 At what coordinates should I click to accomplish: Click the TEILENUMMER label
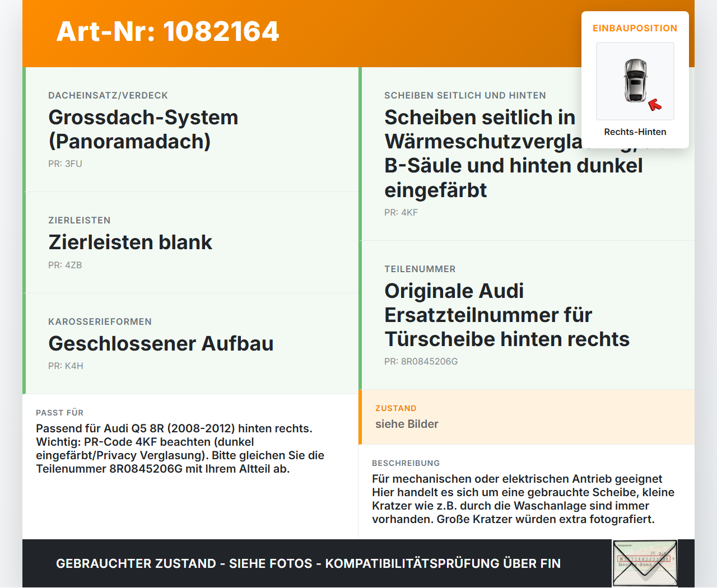[x=420, y=269]
